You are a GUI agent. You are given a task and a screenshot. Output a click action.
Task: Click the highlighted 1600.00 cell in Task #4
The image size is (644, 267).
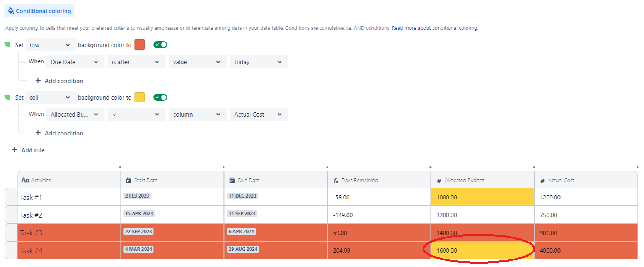tap(482, 250)
